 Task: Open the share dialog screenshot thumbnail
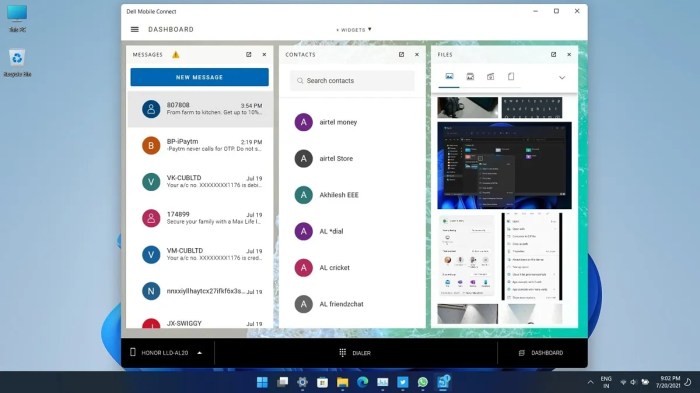(467, 256)
